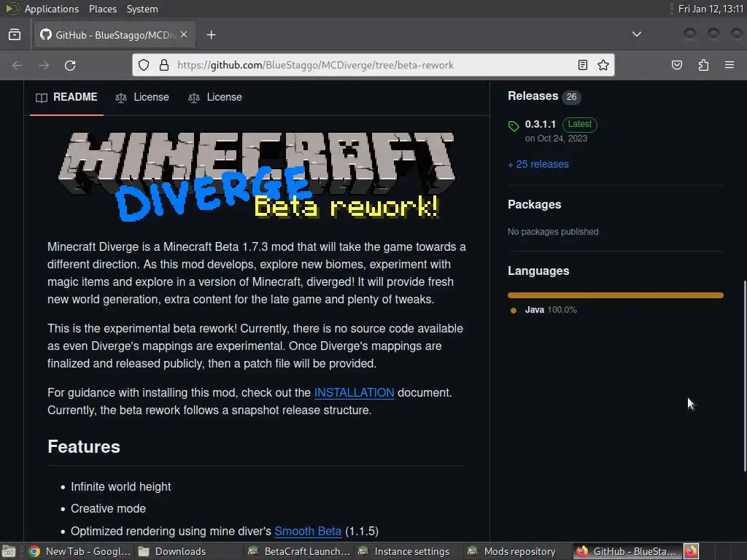Click the site security padlock icon

164,65
